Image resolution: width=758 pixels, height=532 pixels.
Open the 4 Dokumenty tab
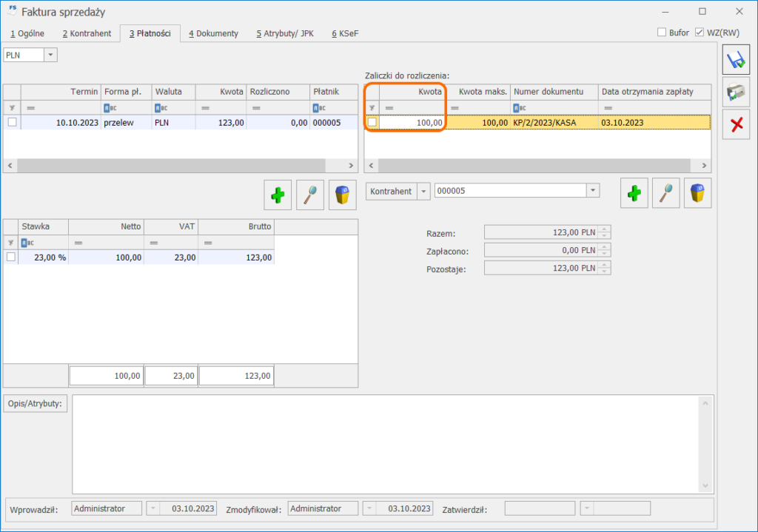point(214,33)
